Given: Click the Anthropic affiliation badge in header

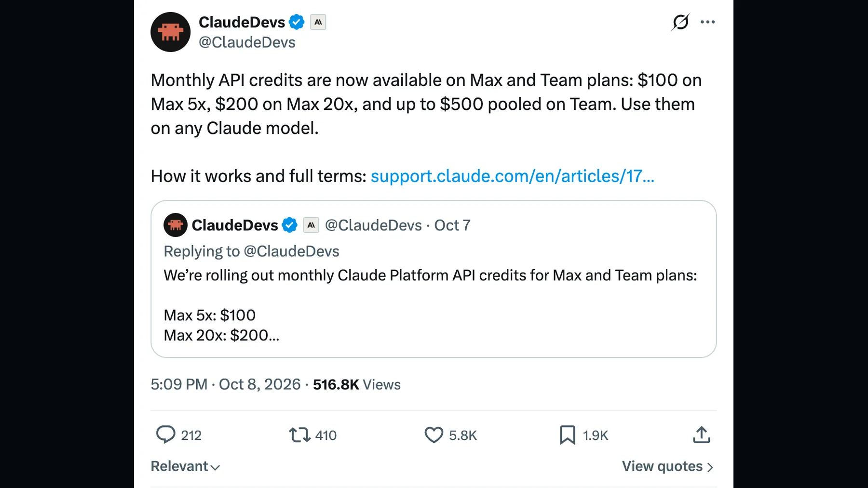Looking at the screenshot, I should pos(318,22).
